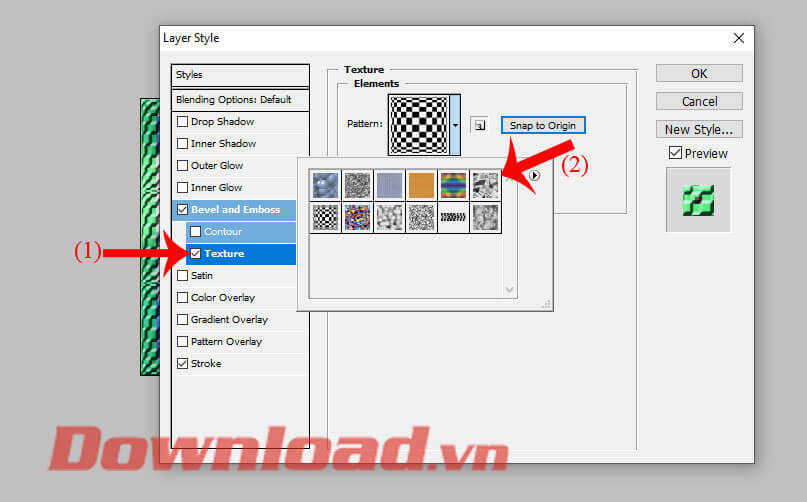This screenshot has width=807, height=502.
Task: Open the Pattern picker dropdown arrow
Action: pyautogui.click(x=455, y=125)
